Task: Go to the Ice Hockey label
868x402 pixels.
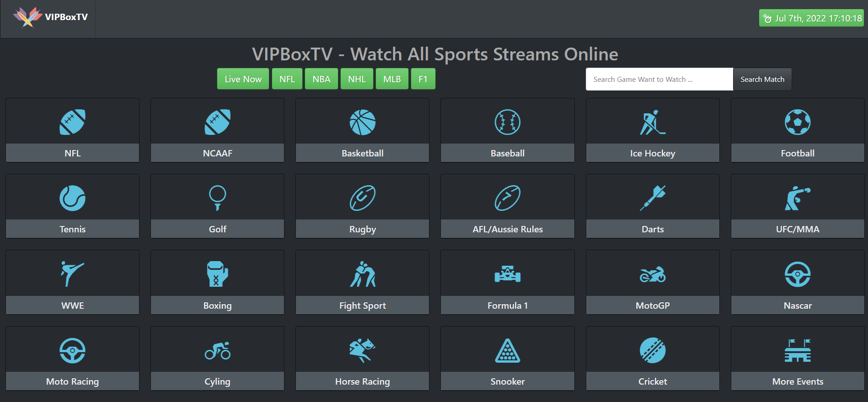Action: 653,153
